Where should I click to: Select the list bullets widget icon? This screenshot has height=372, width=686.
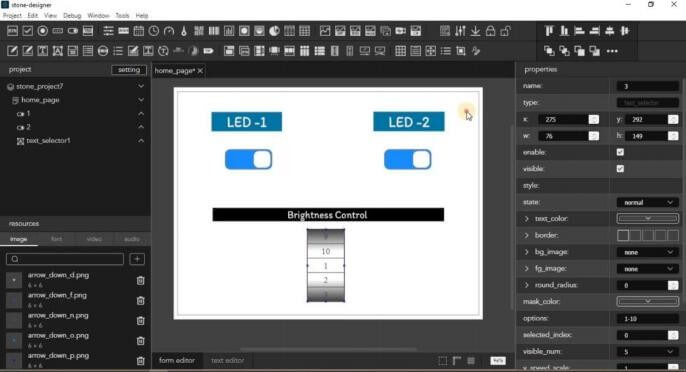pyautogui.click(x=118, y=51)
